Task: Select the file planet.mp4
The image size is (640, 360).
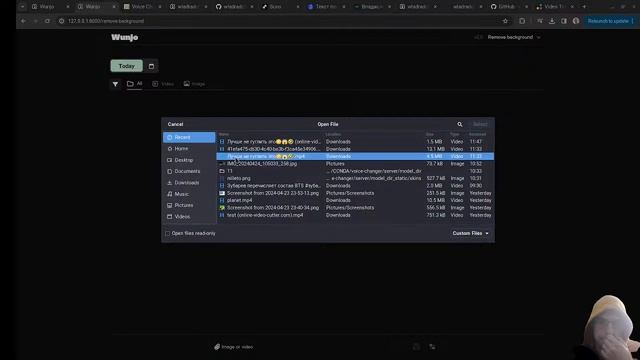Action: [355, 200]
